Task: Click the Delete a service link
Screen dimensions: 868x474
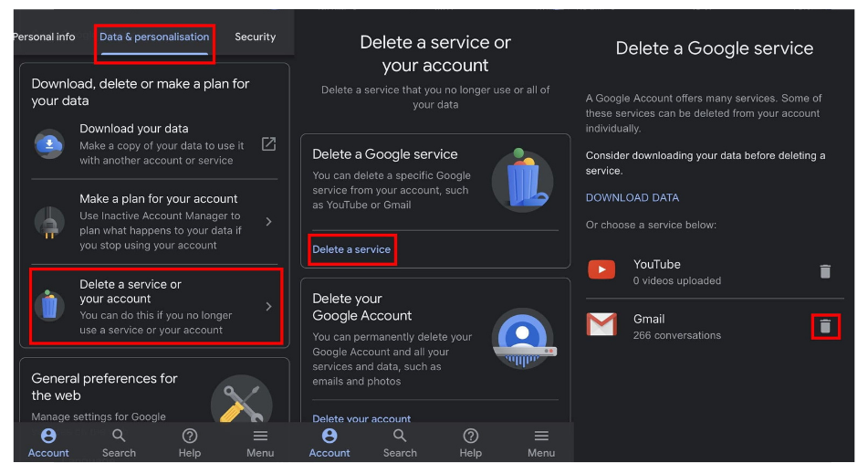Action: (x=351, y=249)
